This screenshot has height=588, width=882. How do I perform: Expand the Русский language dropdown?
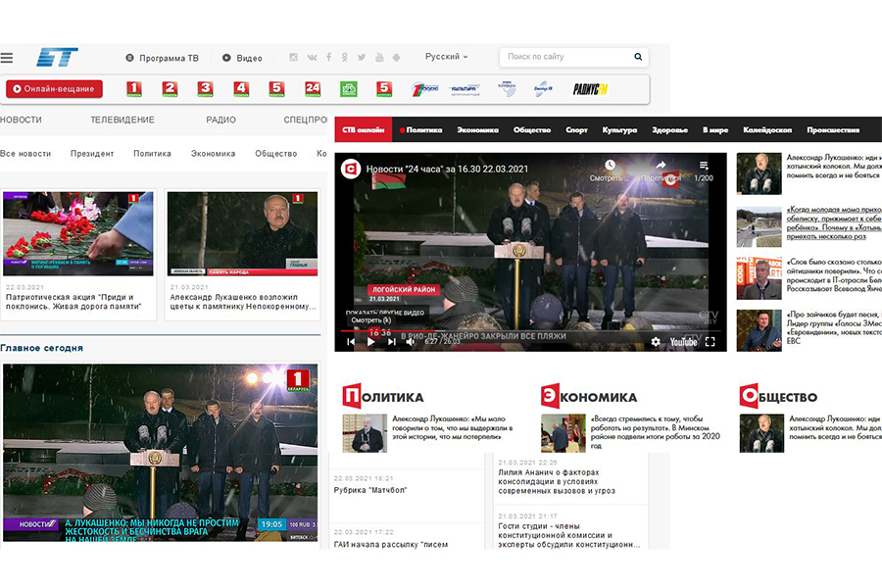pyautogui.click(x=446, y=57)
